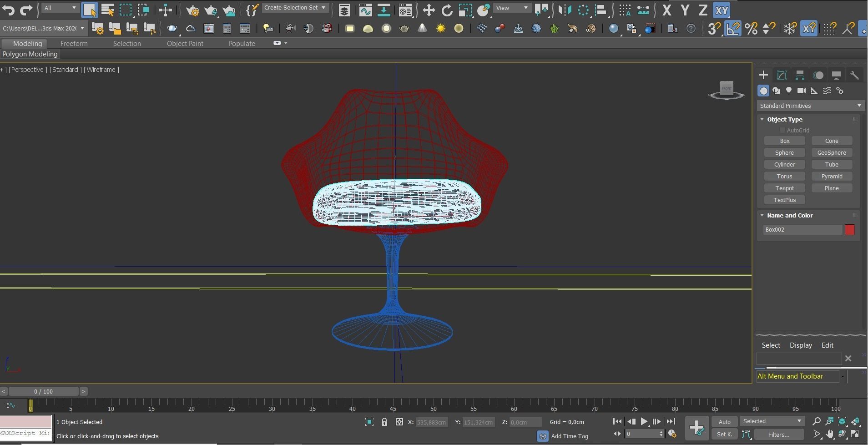Click the Redo arrow icon

(x=26, y=10)
